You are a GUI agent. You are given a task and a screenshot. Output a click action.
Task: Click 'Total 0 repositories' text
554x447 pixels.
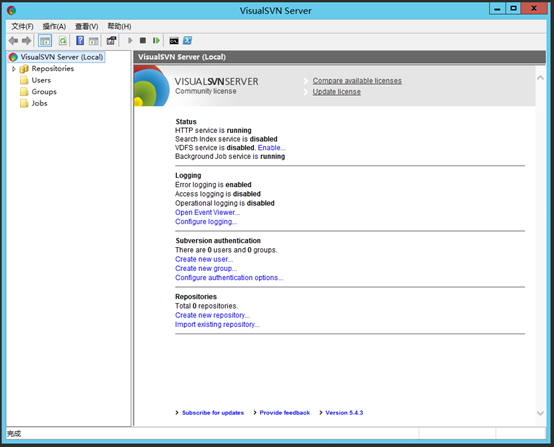[x=206, y=306]
